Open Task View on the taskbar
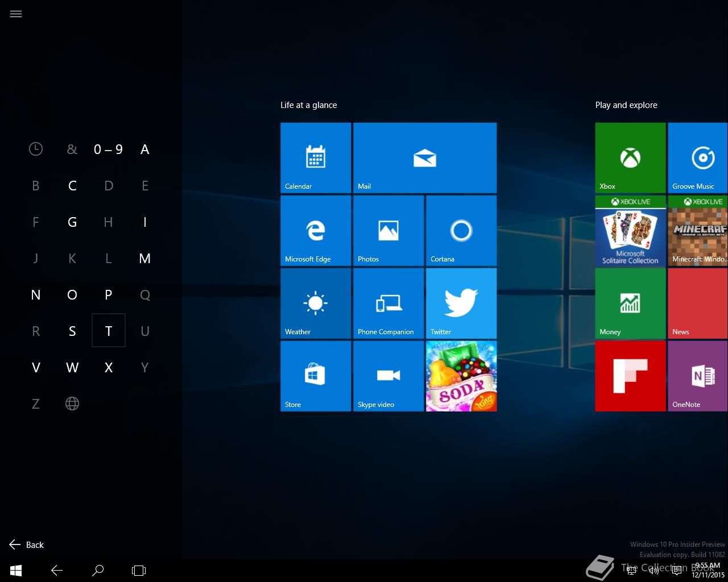Screen dimensions: 728x582 point(139,570)
